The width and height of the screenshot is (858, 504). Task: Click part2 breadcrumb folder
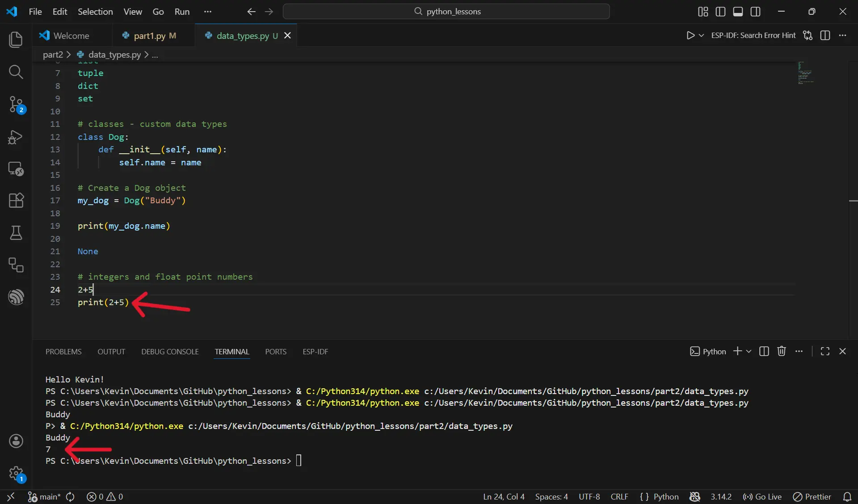(x=53, y=55)
